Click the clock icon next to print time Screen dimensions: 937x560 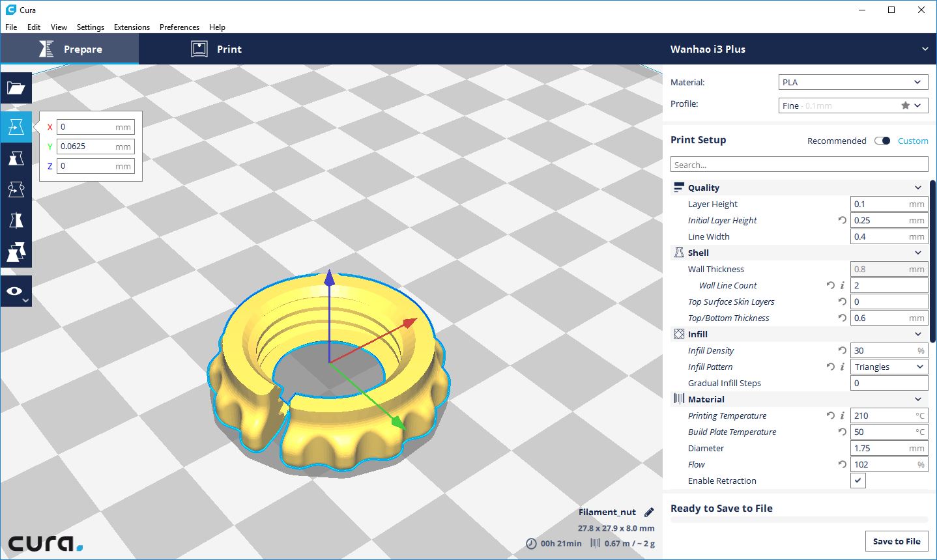532,543
